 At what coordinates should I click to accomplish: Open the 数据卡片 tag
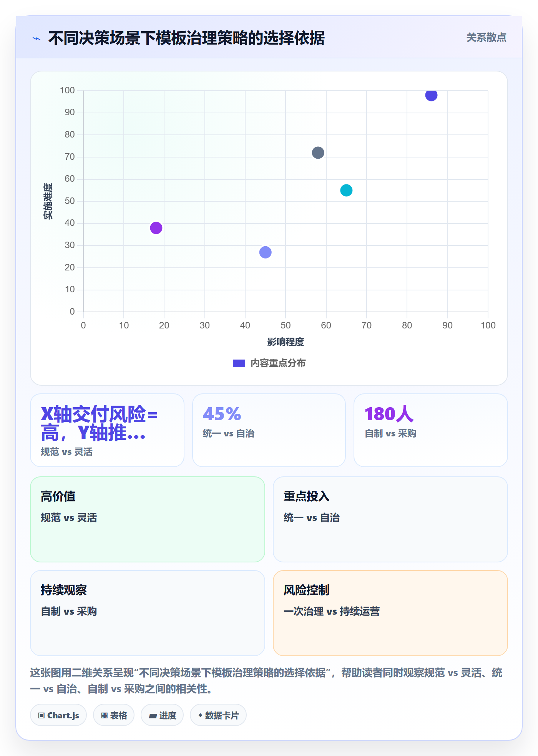click(x=218, y=715)
